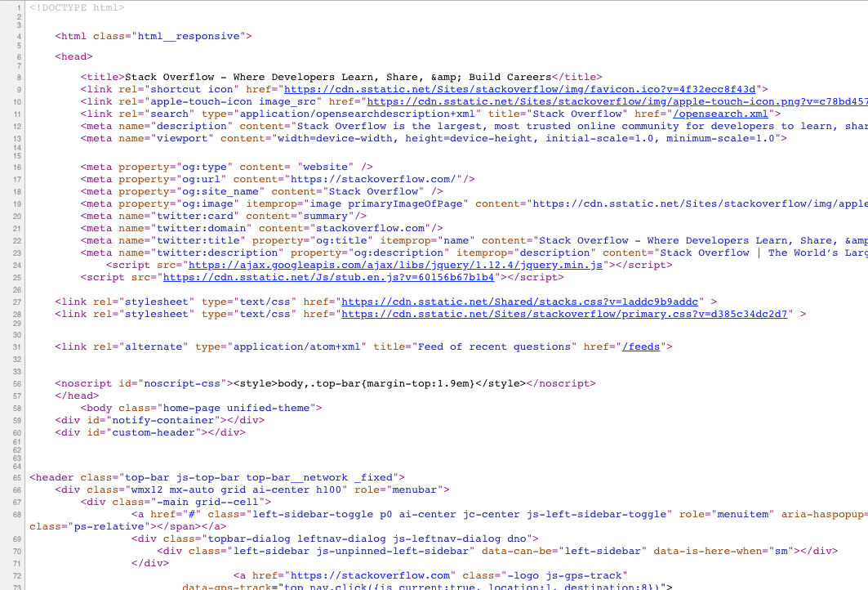Click the twitter:domain meta tag line
The height and width of the screenshot is (590, 868).
[x=261, y=228]
